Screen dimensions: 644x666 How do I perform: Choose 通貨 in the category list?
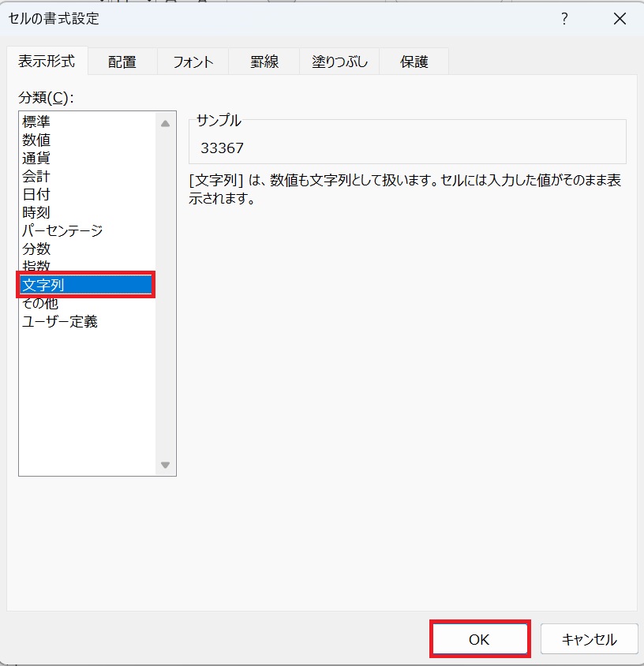pos(88,158)
